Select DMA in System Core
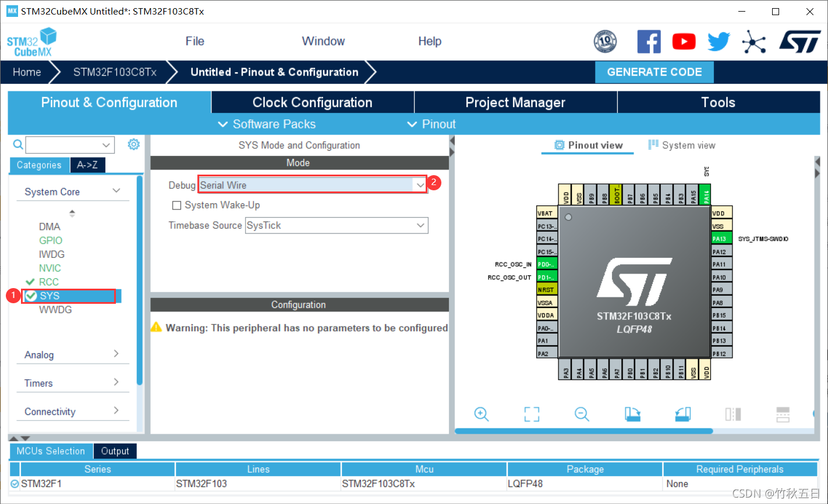The image size is (828, 504). 49,226
